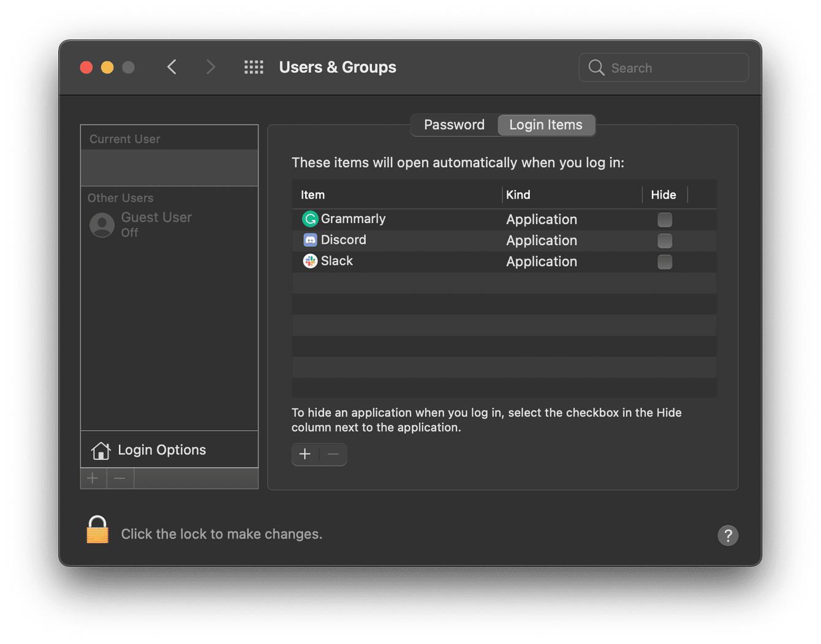Click the Slack app icon
This screenshot has width=821, height=644.
[311, 261]
